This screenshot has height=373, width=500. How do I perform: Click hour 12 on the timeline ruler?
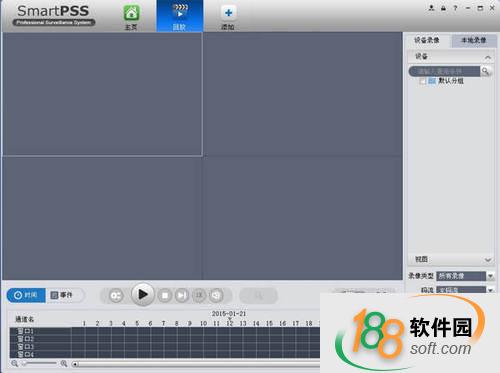230,323
